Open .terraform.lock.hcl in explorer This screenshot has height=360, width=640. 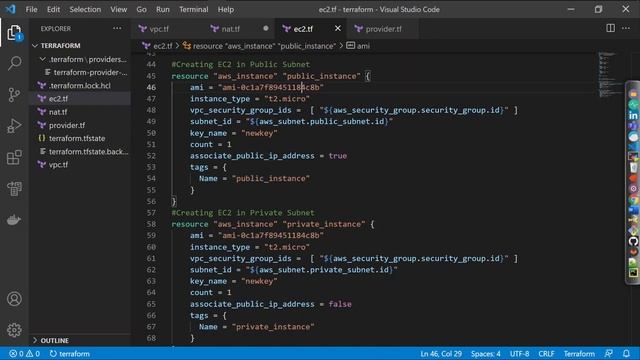[x=81, y=85]
